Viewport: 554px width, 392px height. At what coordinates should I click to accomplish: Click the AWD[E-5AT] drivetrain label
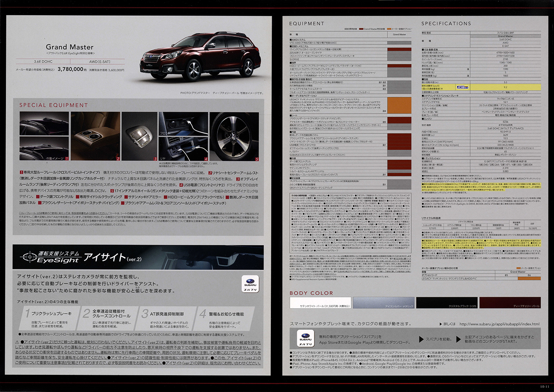[x=100, y=62]
